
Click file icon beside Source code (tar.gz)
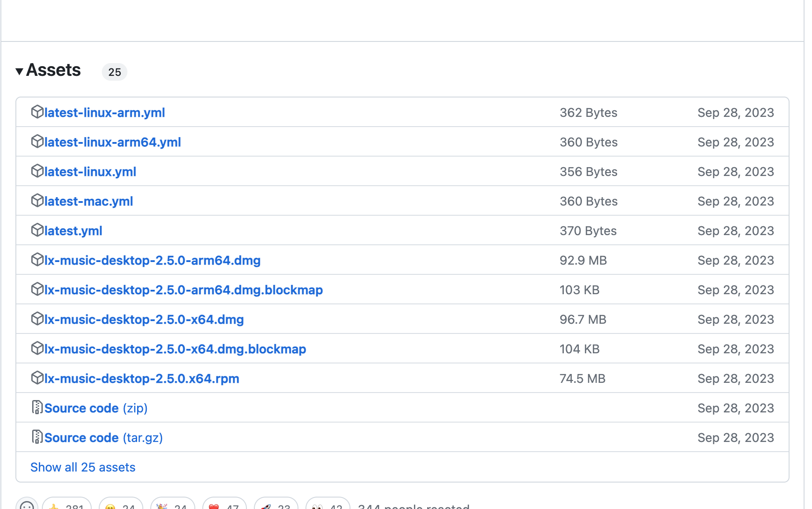[x=37, y=437]
